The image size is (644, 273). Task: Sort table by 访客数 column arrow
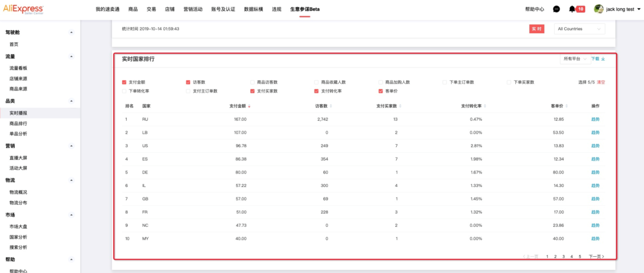331,106
